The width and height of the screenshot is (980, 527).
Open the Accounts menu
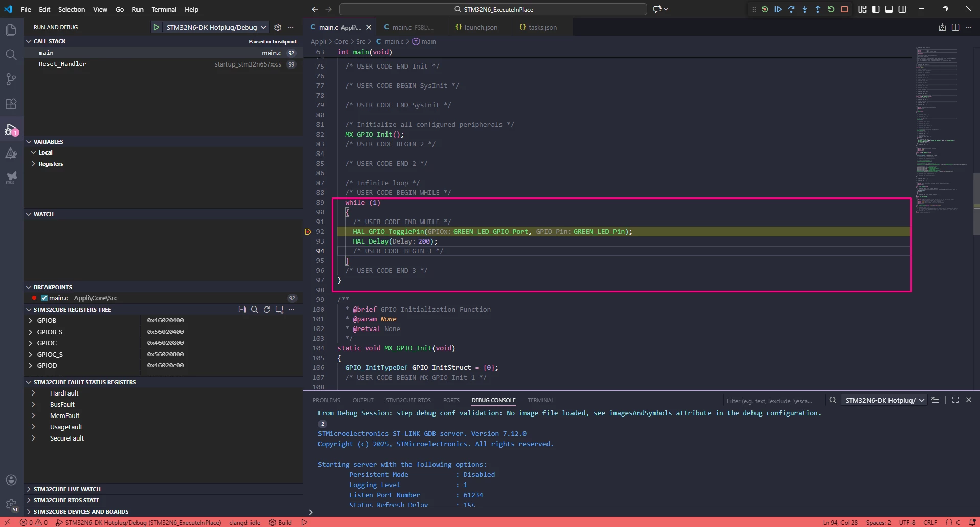click(x=11, y=480)
